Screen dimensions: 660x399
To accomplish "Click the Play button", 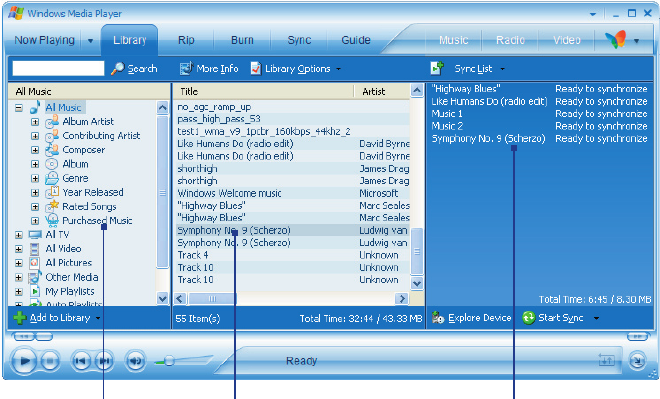I will [x=24, y=361].
